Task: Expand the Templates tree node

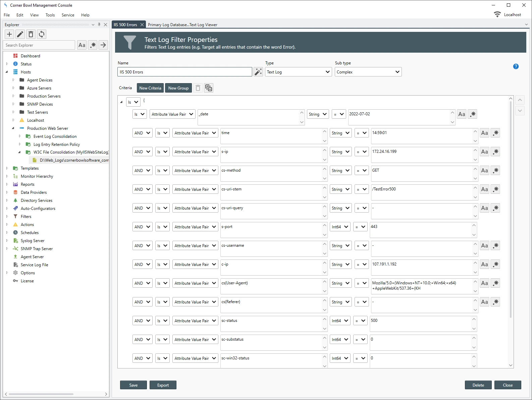Action: click(x=7, y=168)
